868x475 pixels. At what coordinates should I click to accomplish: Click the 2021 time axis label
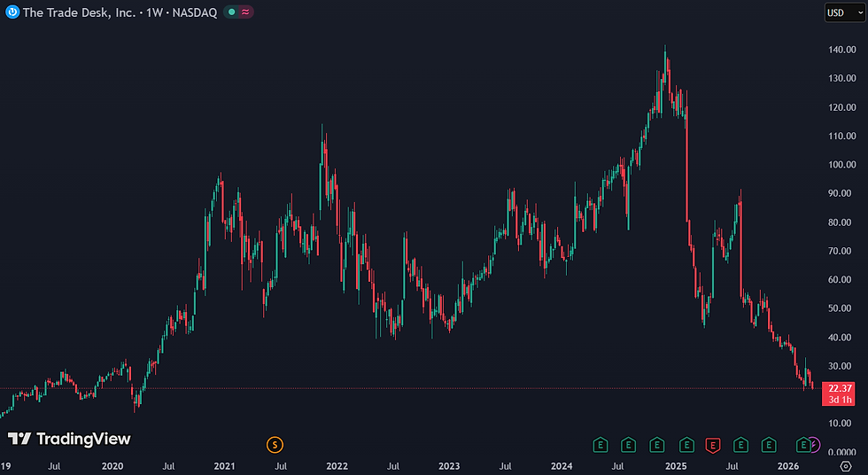click(x=224, y=466)
